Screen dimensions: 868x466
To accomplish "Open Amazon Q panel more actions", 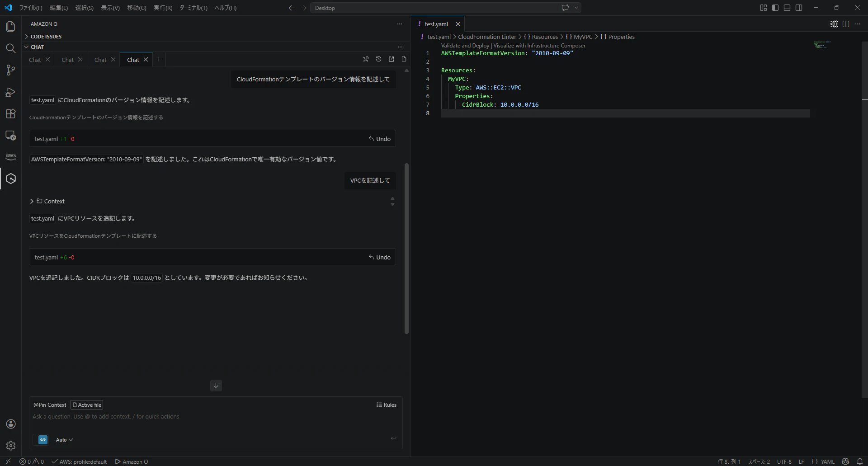I will point(400,24).
